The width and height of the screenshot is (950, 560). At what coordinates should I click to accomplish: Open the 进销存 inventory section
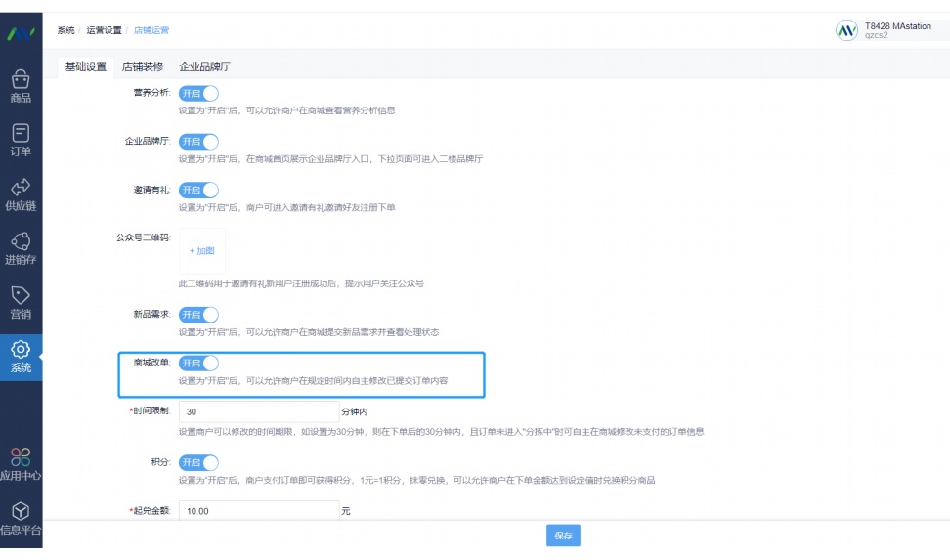tap(21, 248)
